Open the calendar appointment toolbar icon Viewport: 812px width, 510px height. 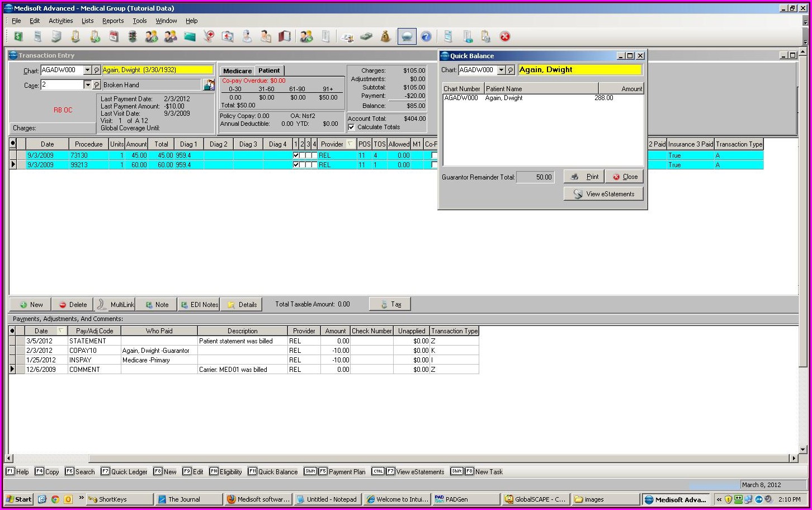(114, 37)
